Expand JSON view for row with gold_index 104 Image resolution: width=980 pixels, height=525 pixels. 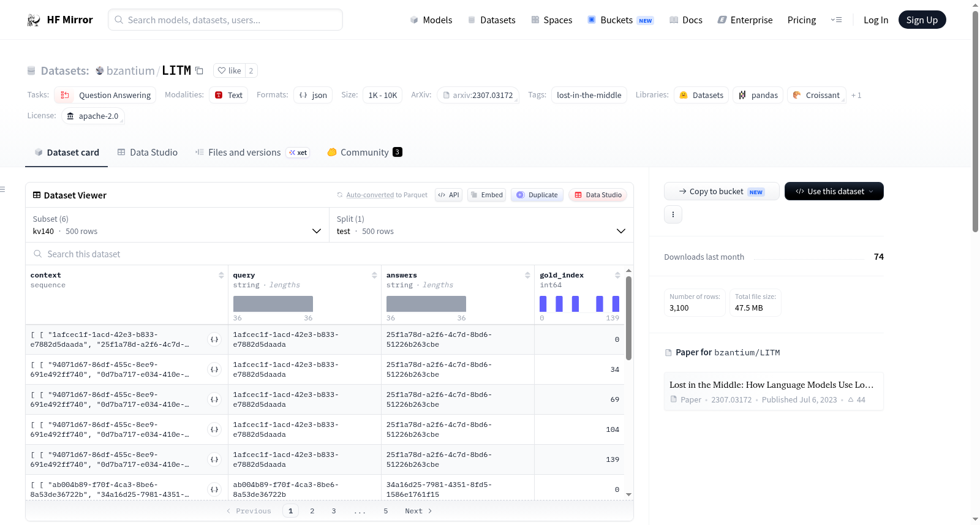tap(214, 429)
